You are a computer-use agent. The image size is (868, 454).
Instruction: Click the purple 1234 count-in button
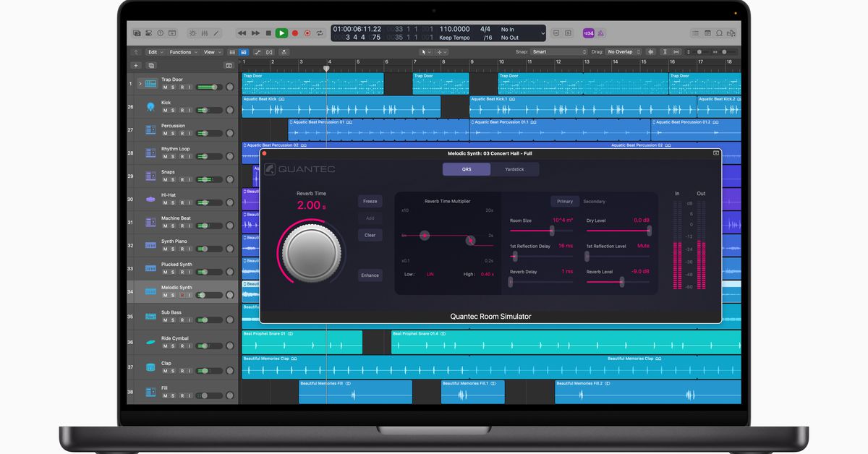click(588, 33)
